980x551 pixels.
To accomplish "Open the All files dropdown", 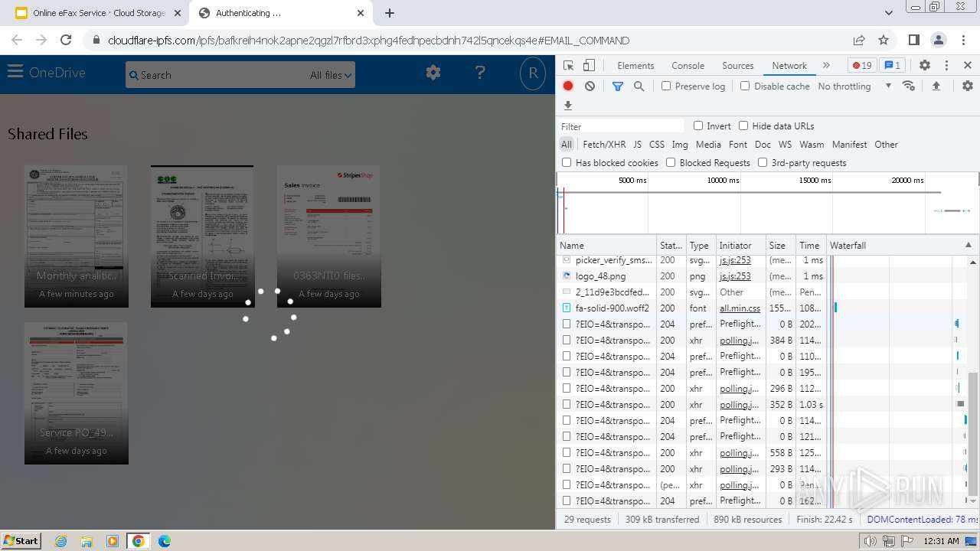I will [x=331, y=75].
